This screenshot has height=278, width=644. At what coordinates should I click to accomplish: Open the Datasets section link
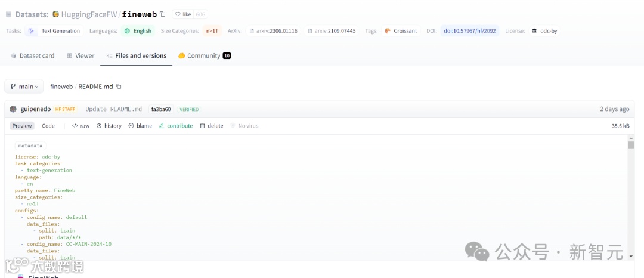[x=31, y=14]
